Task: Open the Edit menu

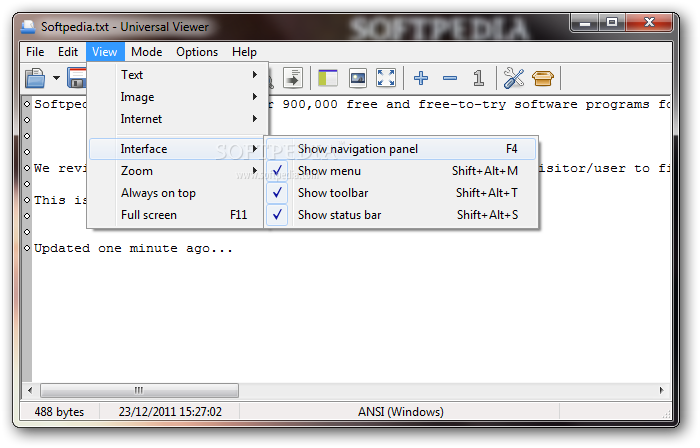Action: coord(68,52)
